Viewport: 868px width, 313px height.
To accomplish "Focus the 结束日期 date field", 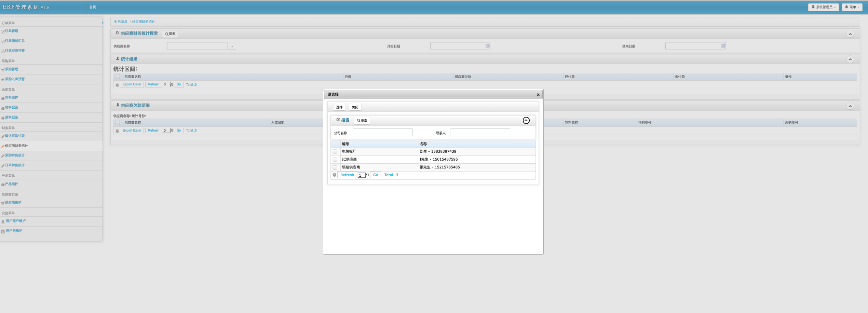I will [695, 46].
